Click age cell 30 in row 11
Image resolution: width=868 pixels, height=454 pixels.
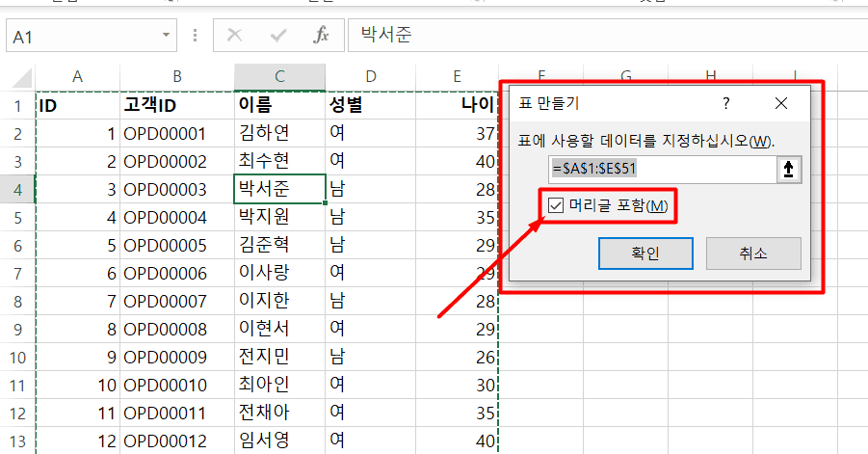[457, 385]
